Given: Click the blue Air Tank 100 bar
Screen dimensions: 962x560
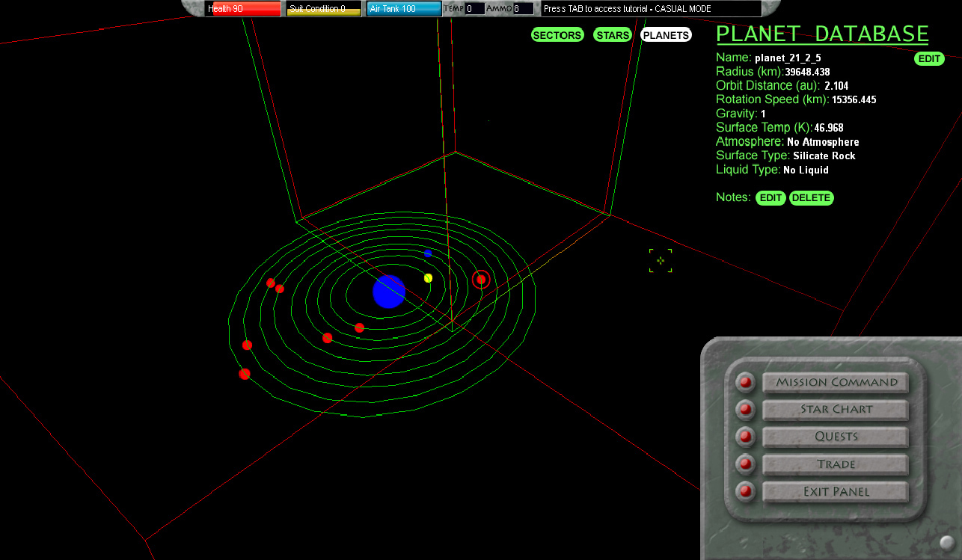Looking at the screenshot, I should click(404, 9).
